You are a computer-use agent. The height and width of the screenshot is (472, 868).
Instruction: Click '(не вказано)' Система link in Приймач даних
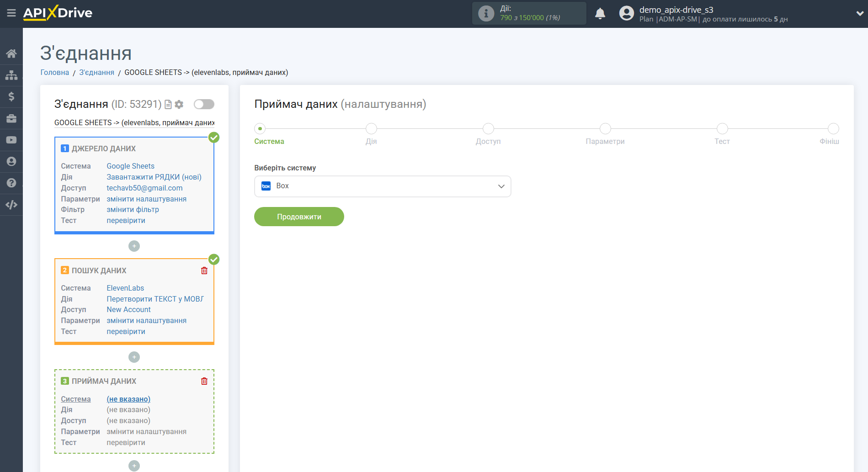128,399
